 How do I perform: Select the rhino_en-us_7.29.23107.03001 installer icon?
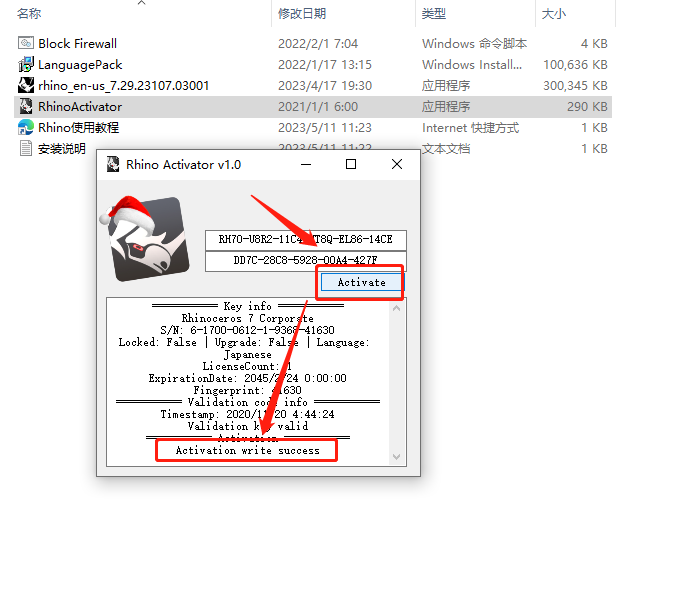pyautogui.click(x=26, y=85)
